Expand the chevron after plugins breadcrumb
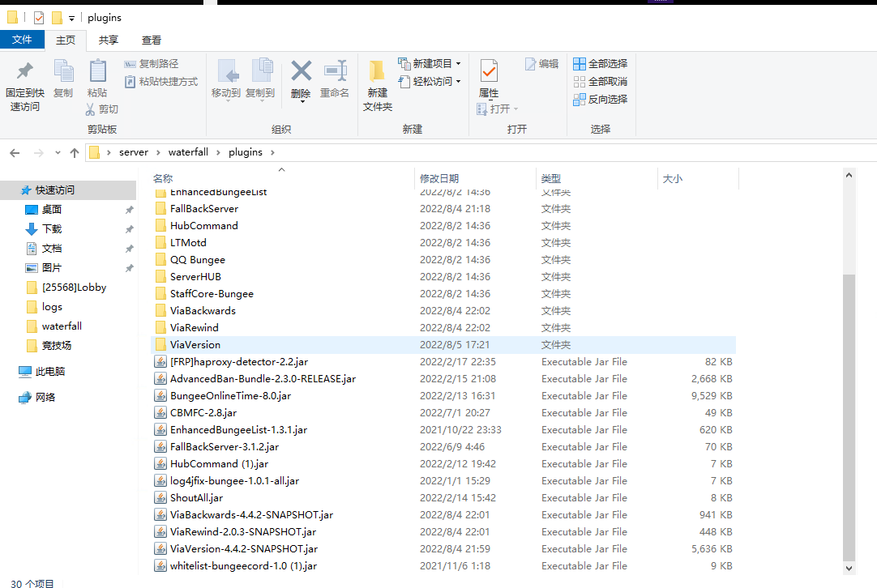This screenshot has height=588, width=877. 272,152
